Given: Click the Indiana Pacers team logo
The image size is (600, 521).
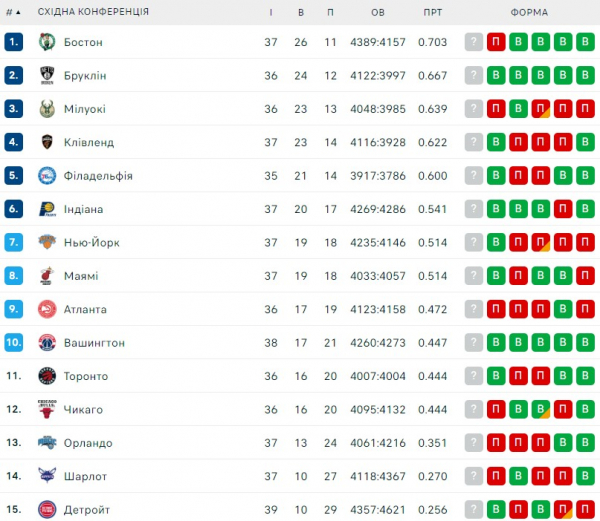Looking at the screenshot, I should 46,209.
